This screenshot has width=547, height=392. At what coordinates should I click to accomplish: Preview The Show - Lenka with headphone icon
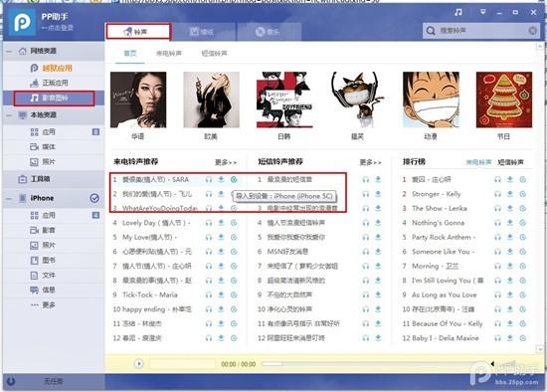pyautogui.click(x=498, y=208)
